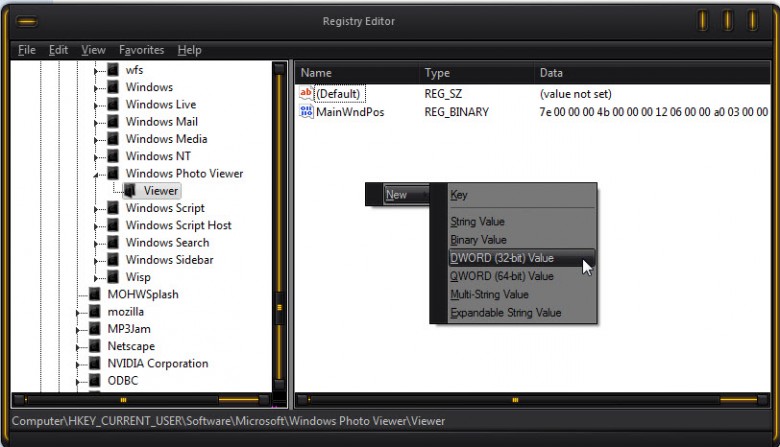
Task: Click the Wisp folder icon
Action: pos(113,277)
